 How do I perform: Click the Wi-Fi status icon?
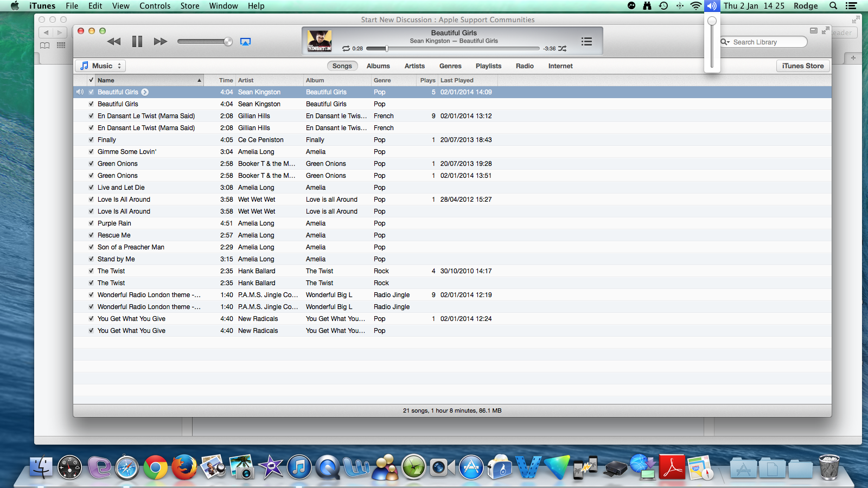(696, 6)
